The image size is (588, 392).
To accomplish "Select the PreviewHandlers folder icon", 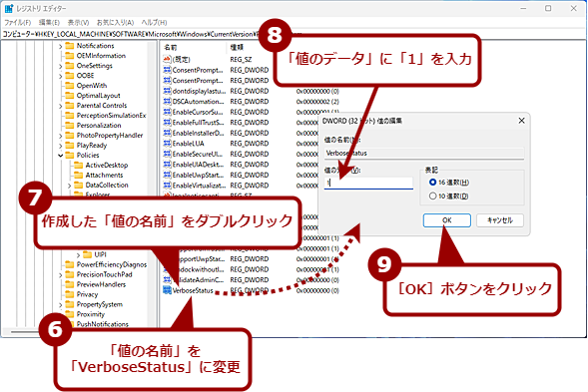I will tap(69, 284).
